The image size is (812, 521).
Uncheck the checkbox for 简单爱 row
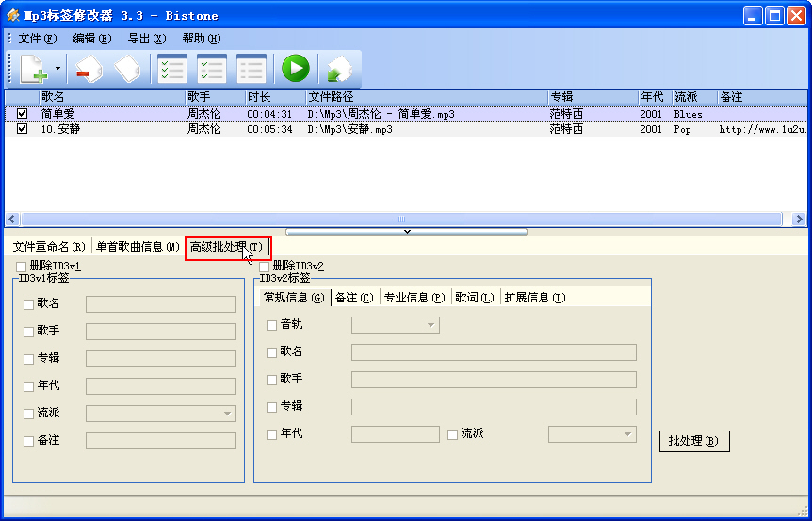[23, 114]
